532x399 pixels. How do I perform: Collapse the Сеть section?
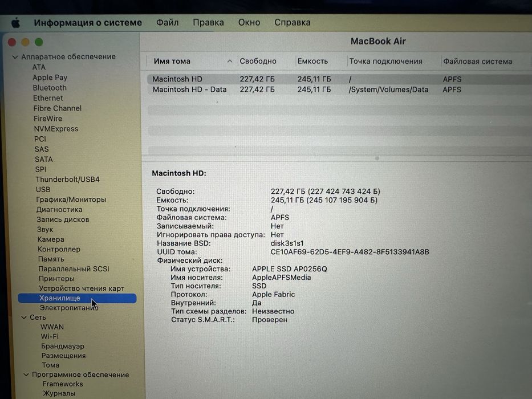click(24, 317)
